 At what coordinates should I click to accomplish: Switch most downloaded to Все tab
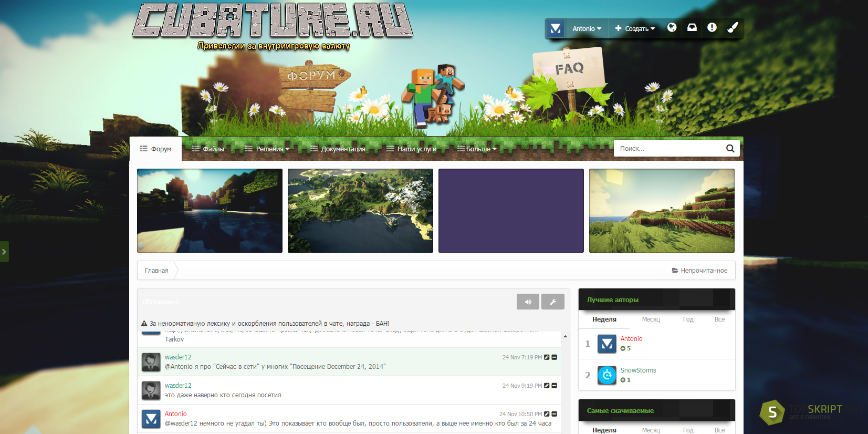tap(719, 430)
